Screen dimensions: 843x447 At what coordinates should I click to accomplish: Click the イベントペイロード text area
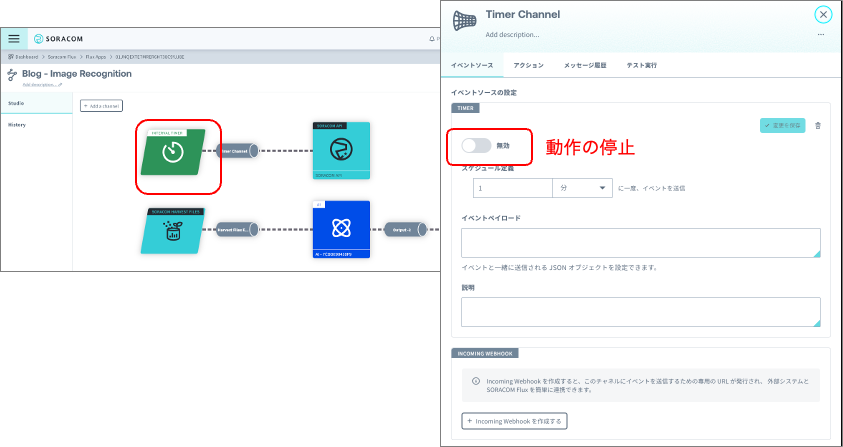pos(641,243)
